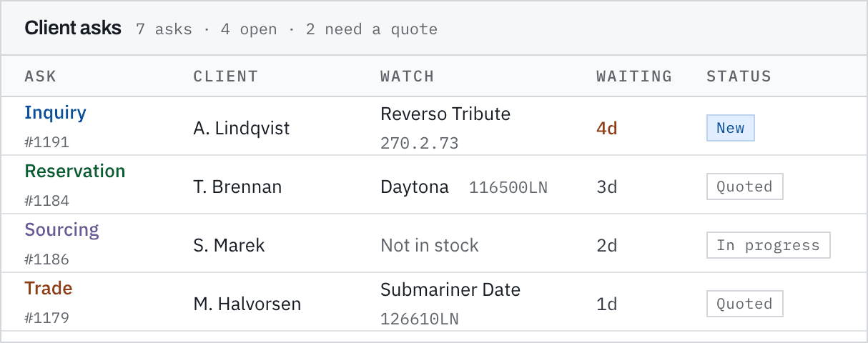Click the New status badge
868x343 pixels.
point(731,129)
